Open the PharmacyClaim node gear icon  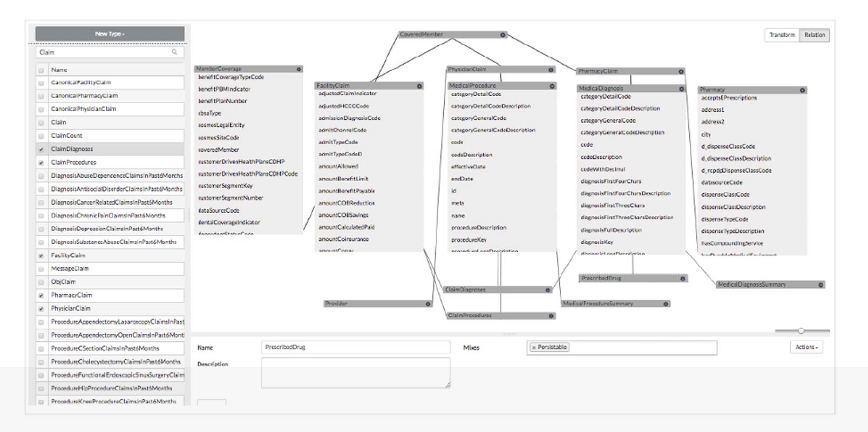(x=681, y=71)
